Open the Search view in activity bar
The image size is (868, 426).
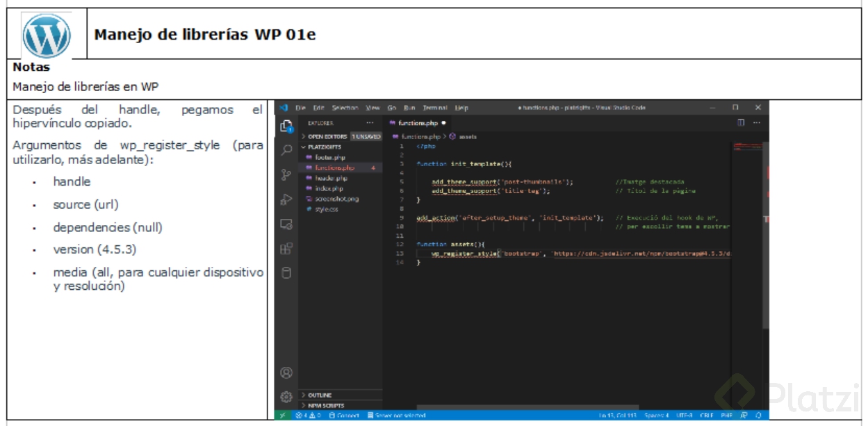(x=286, y=150)
